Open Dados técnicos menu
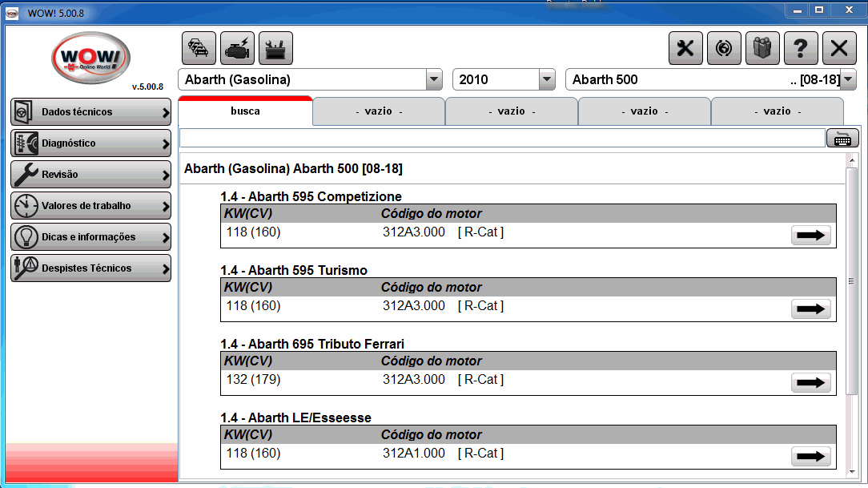The width and height of the screenshot is (868, 488). coord(90,112)
